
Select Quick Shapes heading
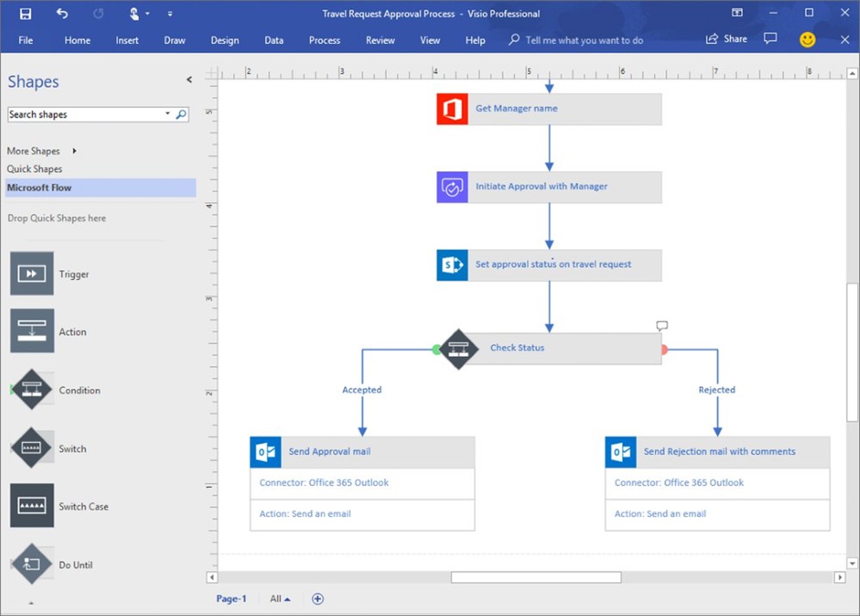click(x=34, y=169)
